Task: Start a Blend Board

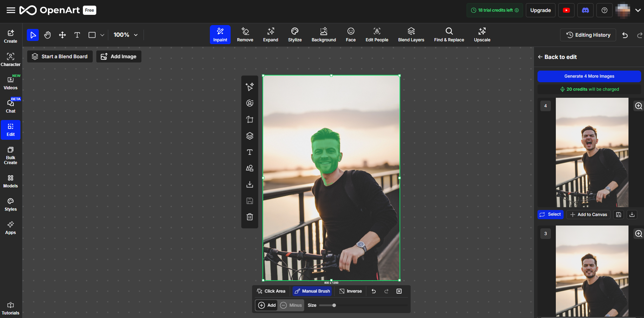Action: (60, 56)
